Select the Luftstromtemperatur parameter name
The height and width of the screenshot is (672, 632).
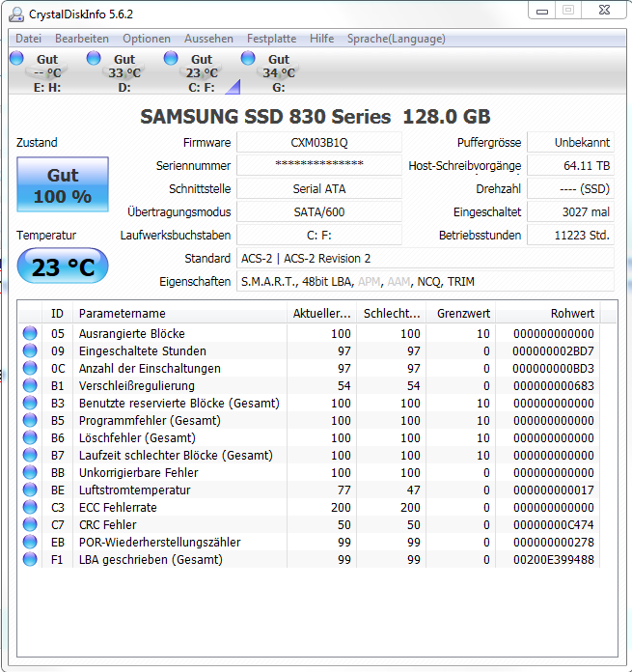[134, 490]
